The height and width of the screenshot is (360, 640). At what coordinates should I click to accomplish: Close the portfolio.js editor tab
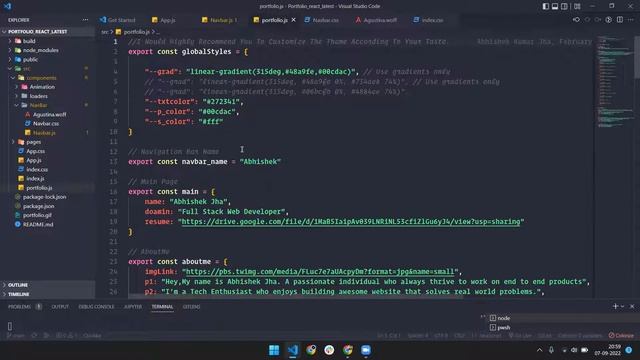point(293,20)
